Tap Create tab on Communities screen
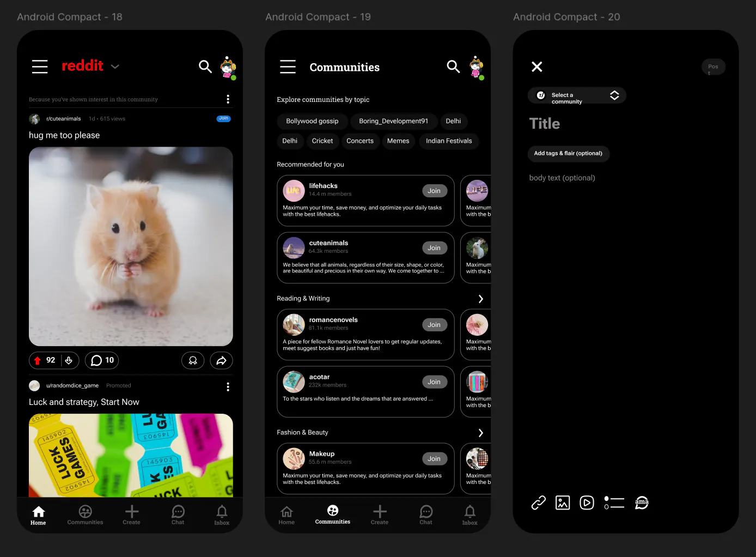Image resolution: width=756 pixels, height=557 pixels. coord(380,515)
